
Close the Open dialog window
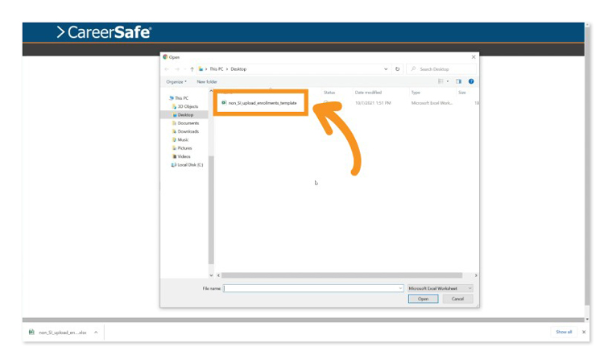point(473,57)
